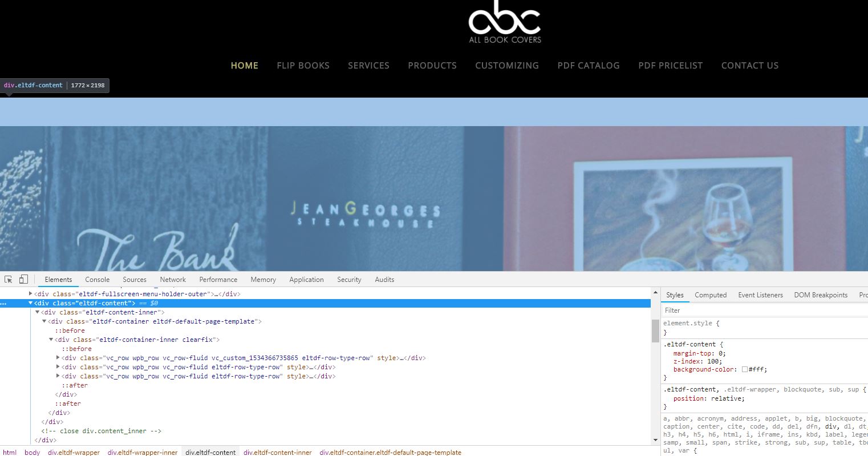
Task: Switch to the Console tab
Action: coord(97,280)
